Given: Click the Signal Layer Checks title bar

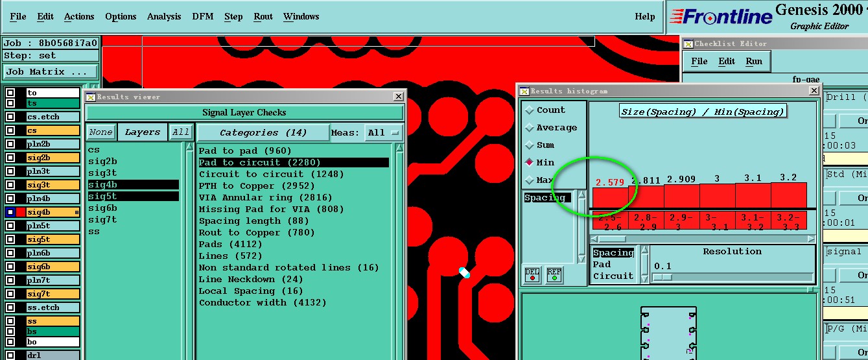Looking at the screenshot, I should [244, 113].
